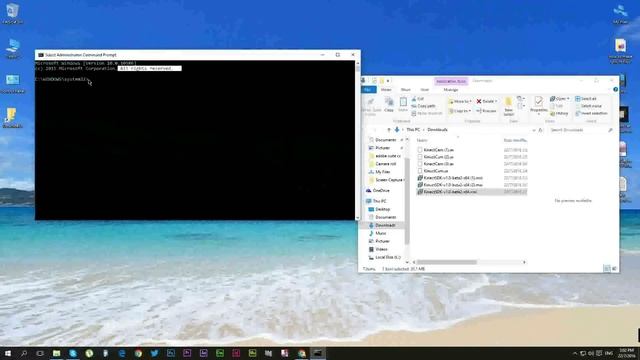Open Task View on the taskbar
The image size is (640, 360).
click(x=40, y=353)
